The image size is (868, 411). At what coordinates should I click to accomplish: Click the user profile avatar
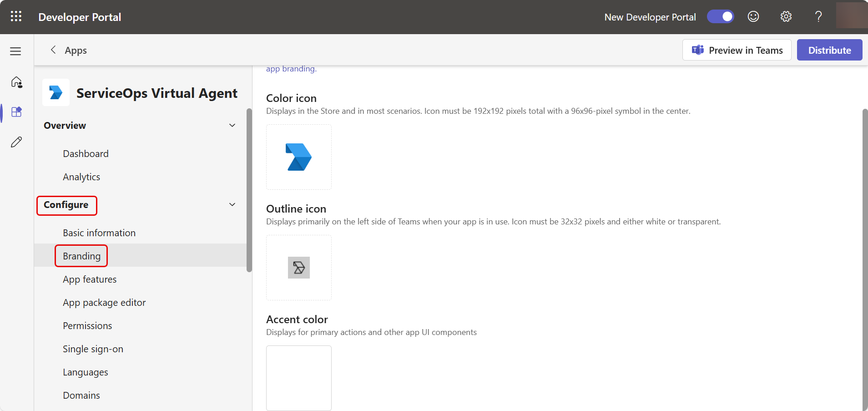click(x=851, y=16)
